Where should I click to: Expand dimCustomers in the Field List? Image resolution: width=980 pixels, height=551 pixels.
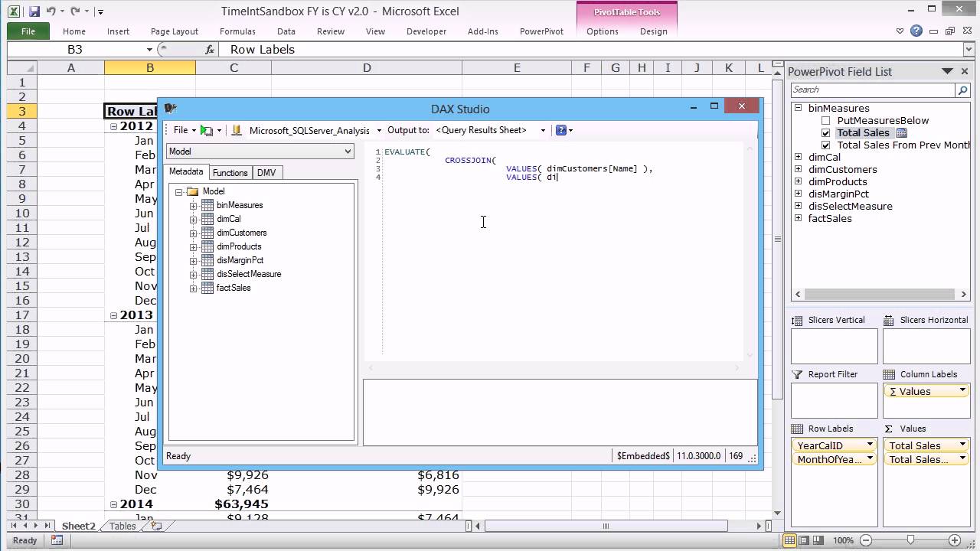pos(799,169)
